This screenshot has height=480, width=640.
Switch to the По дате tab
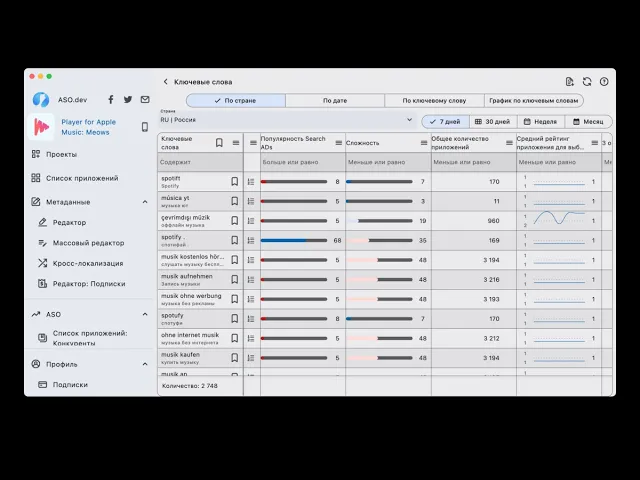[335, 100]
